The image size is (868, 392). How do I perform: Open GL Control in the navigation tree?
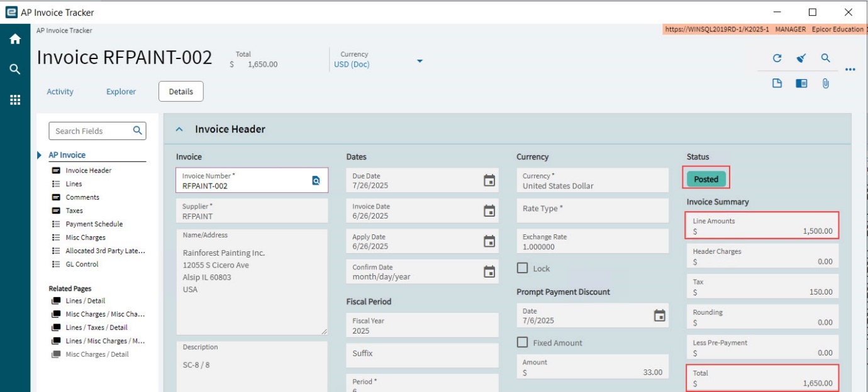click(82, 264)
